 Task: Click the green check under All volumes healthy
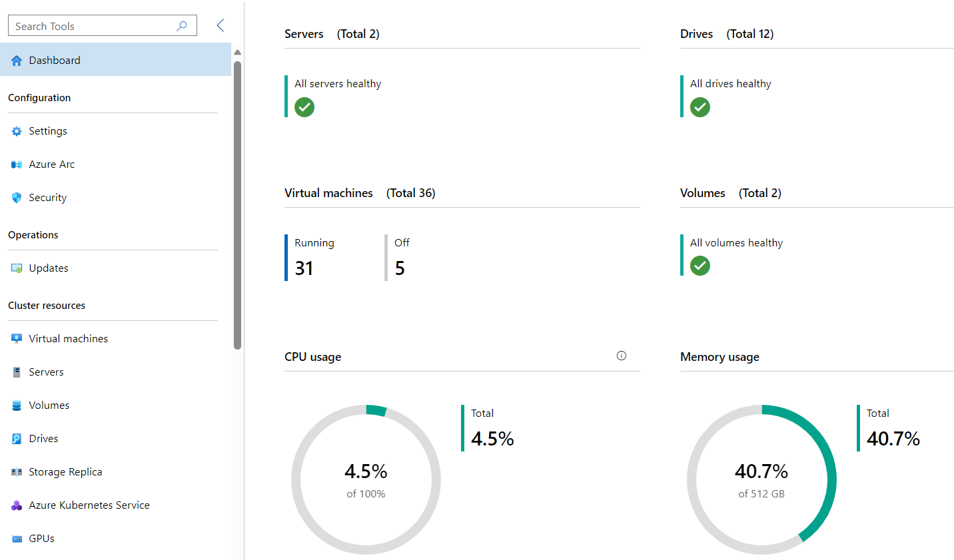(700, 266)
